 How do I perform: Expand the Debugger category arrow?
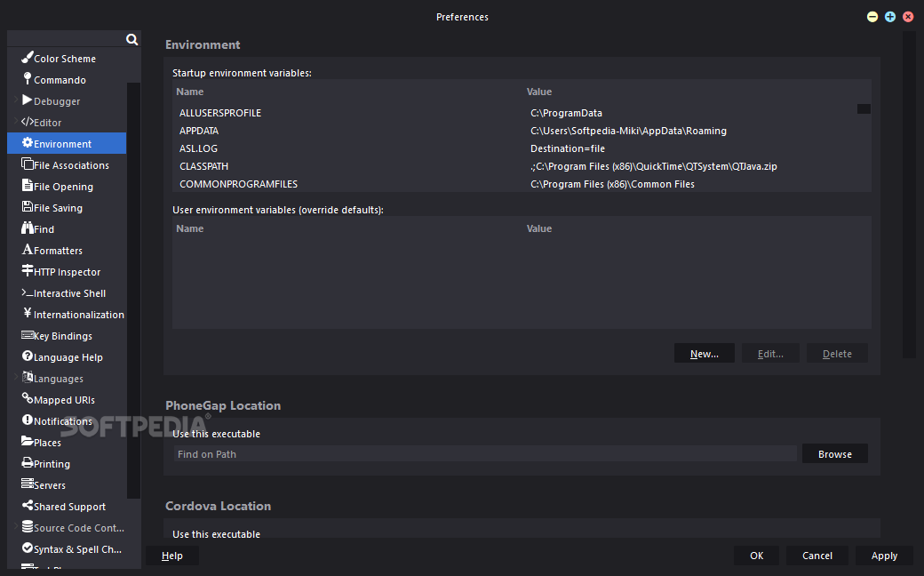click(16, 100)
